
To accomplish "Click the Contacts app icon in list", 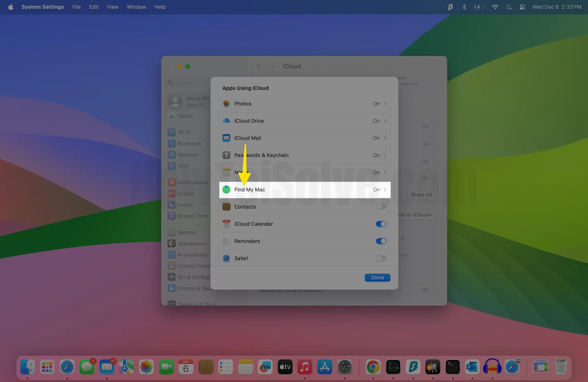I will coord(226,207).
